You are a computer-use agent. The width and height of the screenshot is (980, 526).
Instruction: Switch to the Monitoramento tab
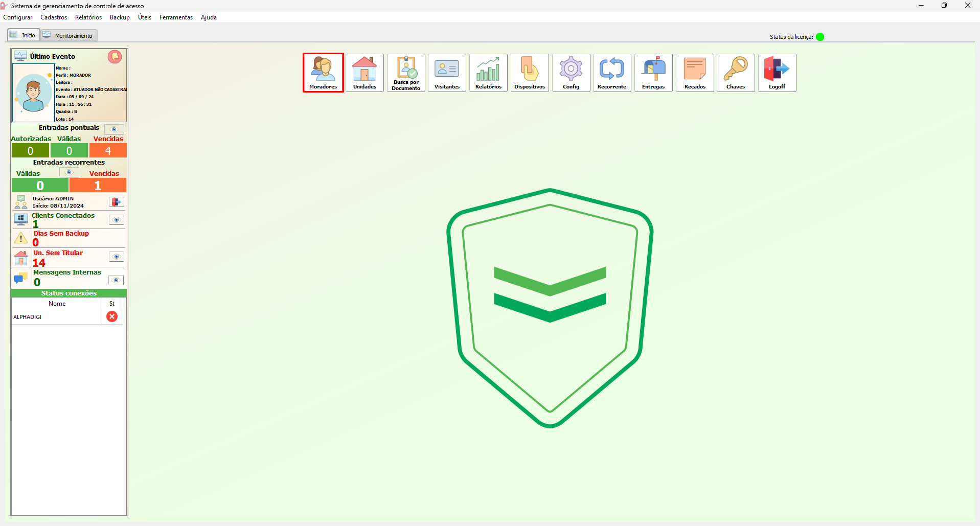click(70, 35)
